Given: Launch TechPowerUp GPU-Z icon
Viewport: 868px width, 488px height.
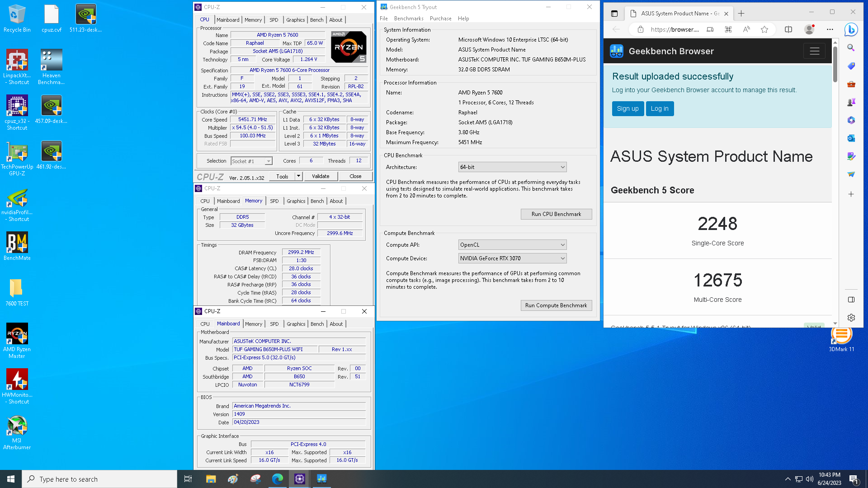Looking at the screenshot, I should [17, 158].
